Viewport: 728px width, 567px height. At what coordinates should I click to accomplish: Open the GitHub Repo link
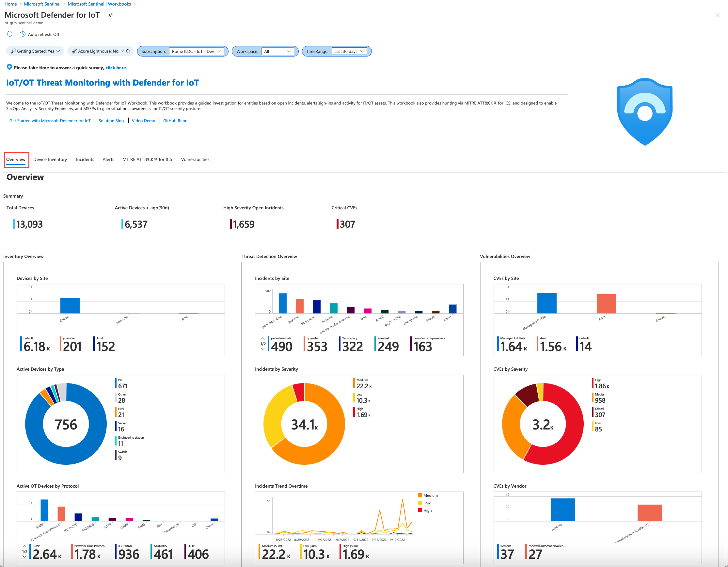point(175,121)
